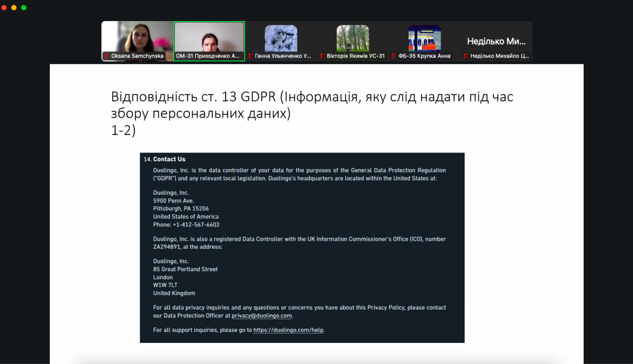Click Oksana Samchynska's muted microphone icon
The height and width of the screenshot is (364, 633).
[x=106, y=56]
